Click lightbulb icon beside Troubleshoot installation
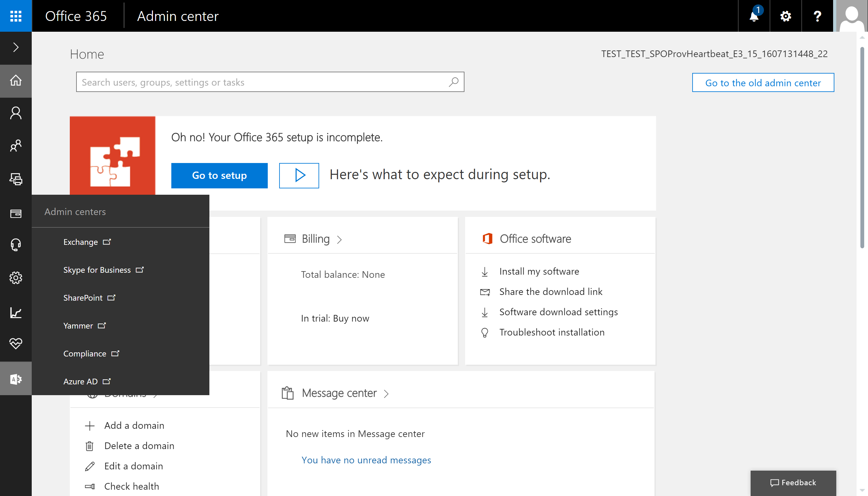 485,332
